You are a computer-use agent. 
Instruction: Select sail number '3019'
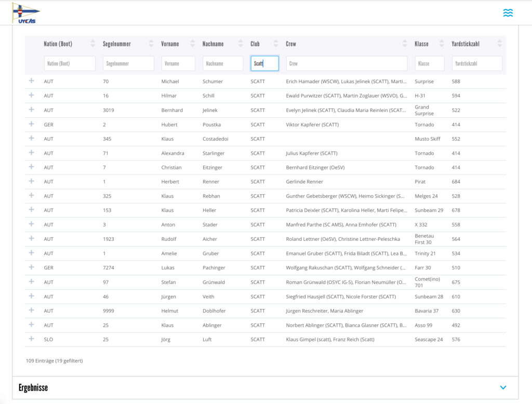coord(109,110)
